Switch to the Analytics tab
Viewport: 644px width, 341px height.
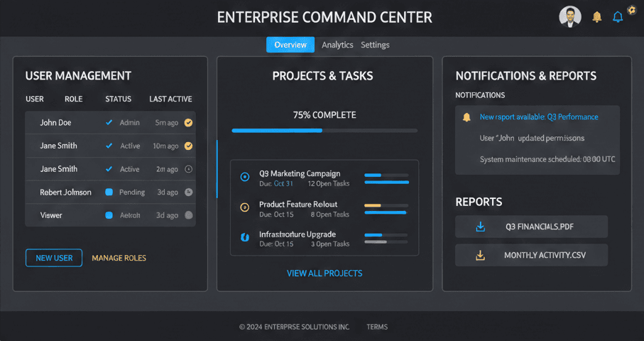click(x=337, y=45)
